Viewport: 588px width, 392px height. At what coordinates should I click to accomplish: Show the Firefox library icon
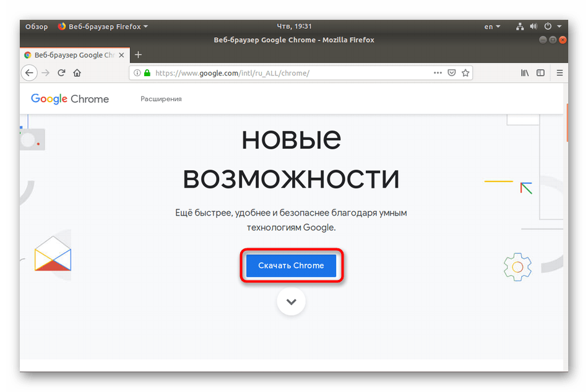point(524,73)
